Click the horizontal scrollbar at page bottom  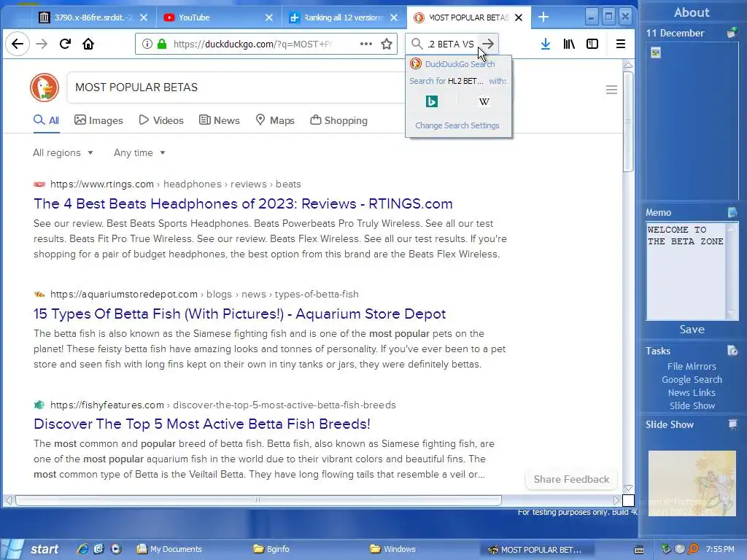(x=258, y=500)
